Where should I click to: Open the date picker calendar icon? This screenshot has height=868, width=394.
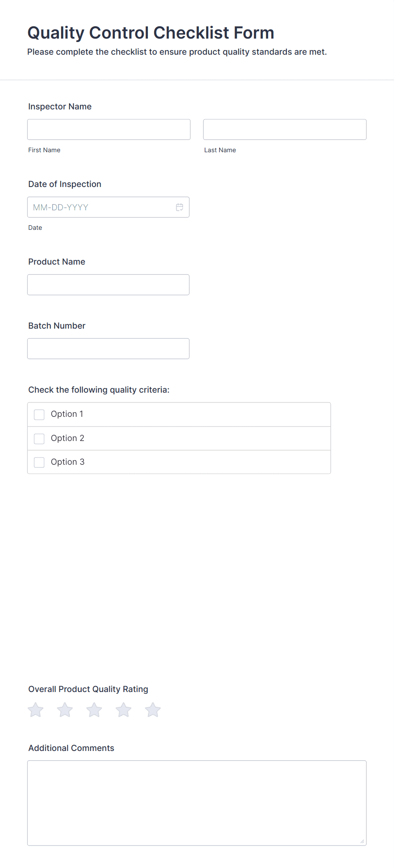click(x=179, y=207)
